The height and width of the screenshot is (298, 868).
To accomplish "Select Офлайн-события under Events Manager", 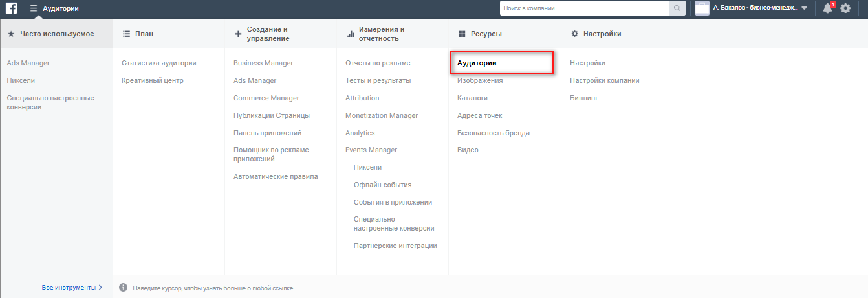I will 383,185.
